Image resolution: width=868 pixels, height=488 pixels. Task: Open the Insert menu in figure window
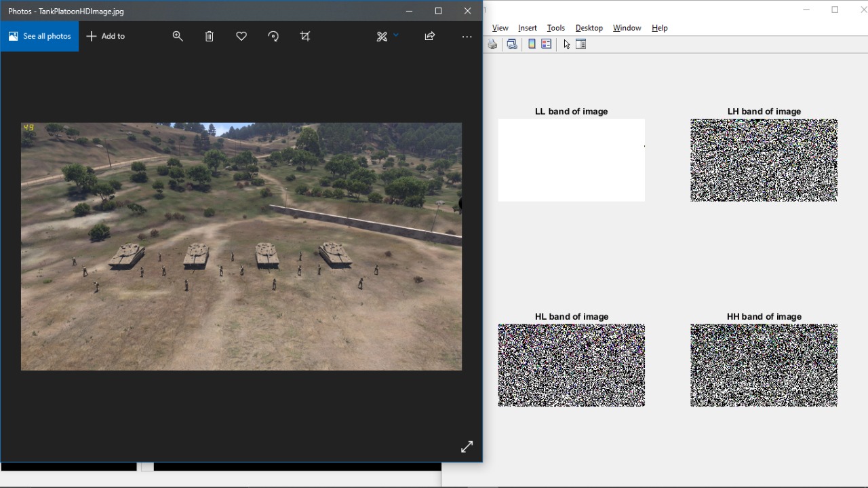pyautogui.click(x=528, y=28)
